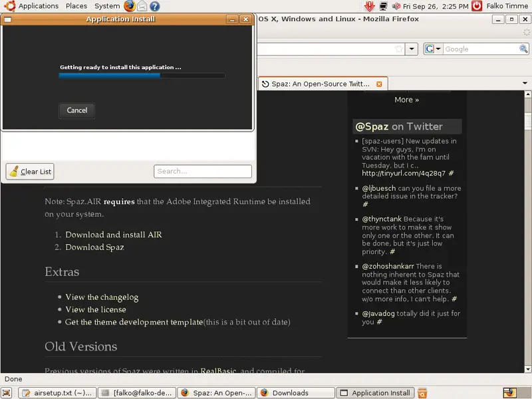The height and width of the screenshot is (399, 532).
Task: Switch to Application Install taskbar item
Action: [376, 393]
